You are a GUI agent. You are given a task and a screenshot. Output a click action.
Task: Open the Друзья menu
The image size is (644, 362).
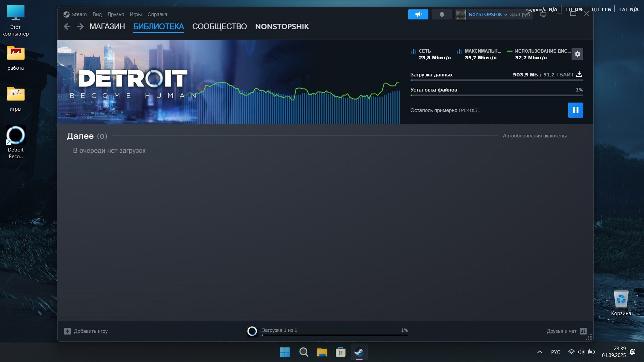coord(115,14)
